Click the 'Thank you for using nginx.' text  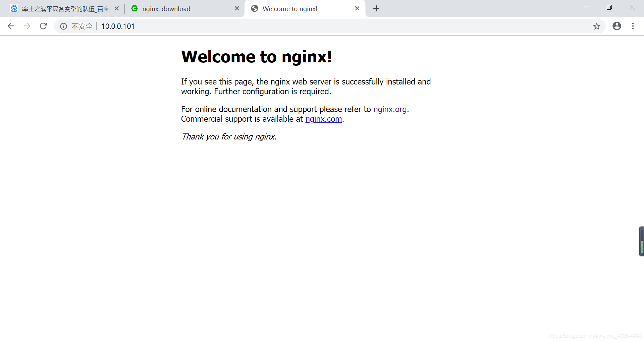click(229, 137)
